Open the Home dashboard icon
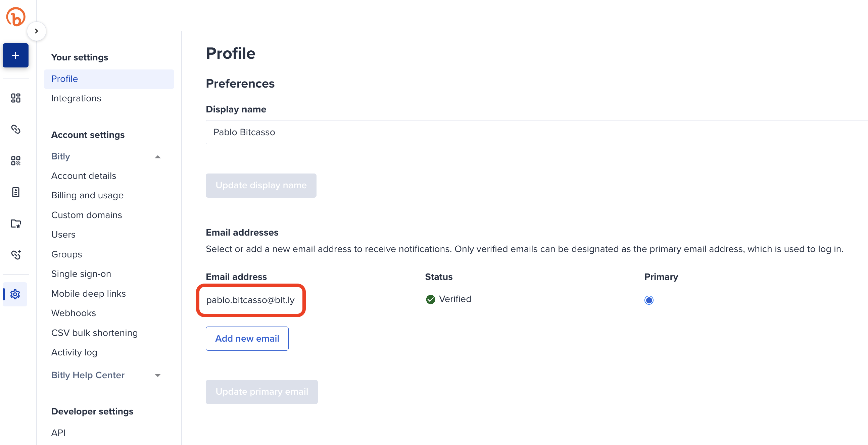 (x=15, y=98)
